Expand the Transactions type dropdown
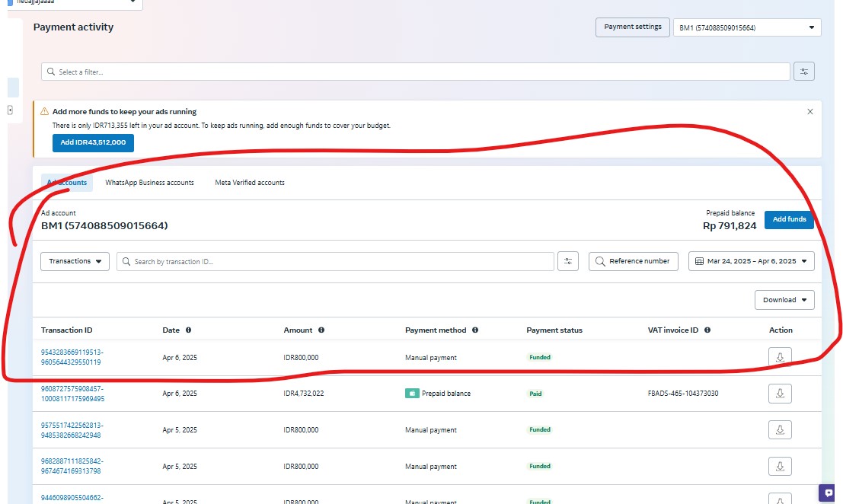Screen dimensions: 843x504 tap(75, 261)
